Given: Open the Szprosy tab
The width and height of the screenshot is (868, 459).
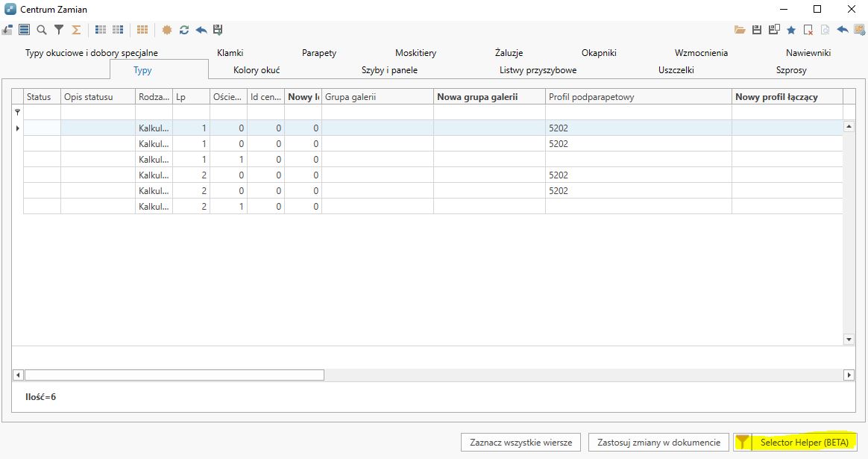Looking at the screenshot, I should 791,70.
